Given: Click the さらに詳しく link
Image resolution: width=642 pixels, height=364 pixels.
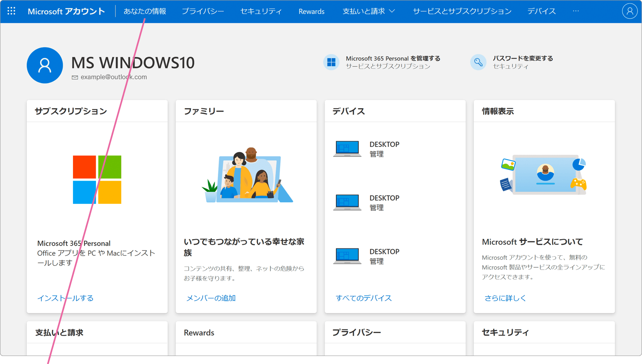Looking at the screenshot, I should (505, 298).
